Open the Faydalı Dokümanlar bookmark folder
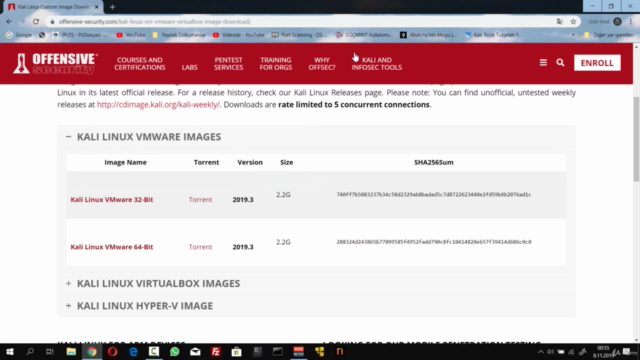 [179, 35]
